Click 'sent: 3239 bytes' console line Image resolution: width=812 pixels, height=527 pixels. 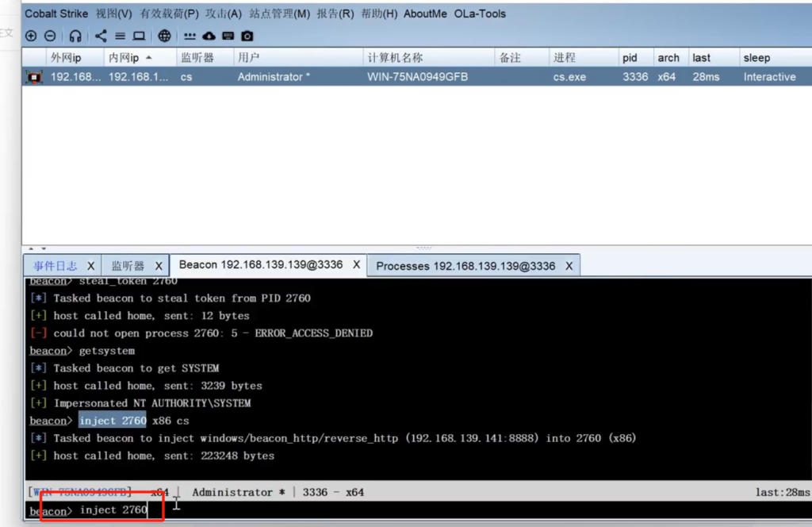(x=146, y=386)
